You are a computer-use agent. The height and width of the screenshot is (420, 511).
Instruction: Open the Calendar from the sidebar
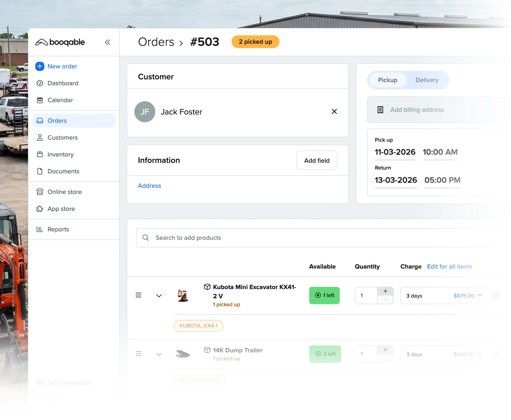[x=60, y=100]
